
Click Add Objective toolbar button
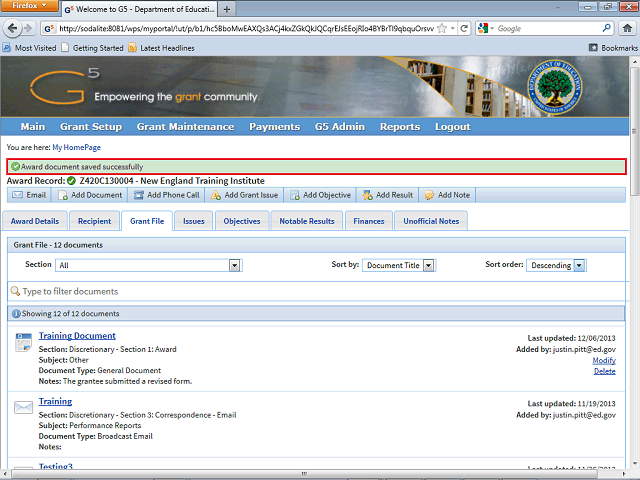(320, 195)
